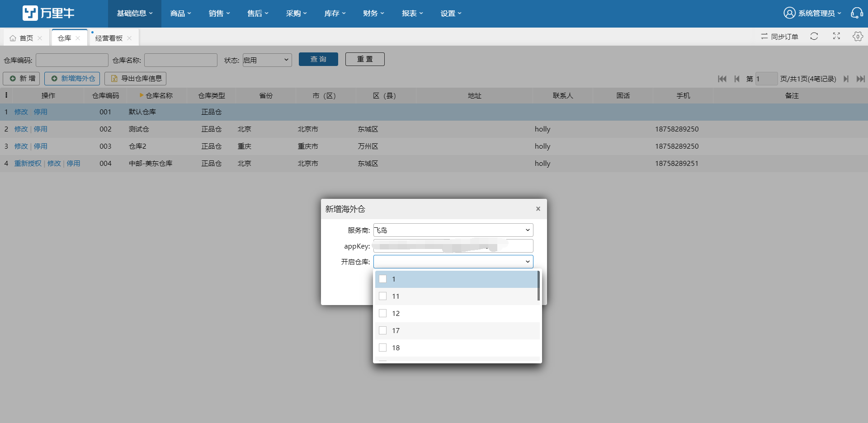Switch to the 经营看板 tab
868x423 pixels.
109,38
